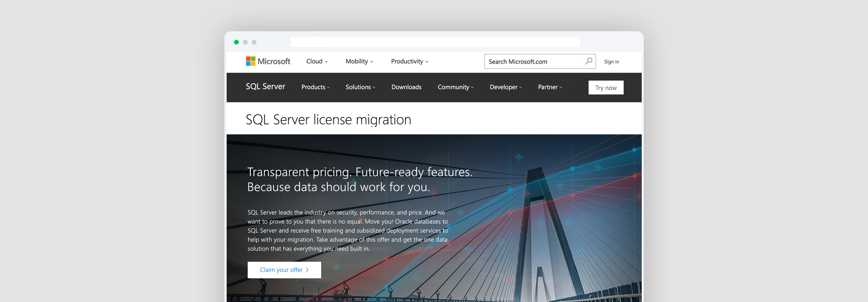Click the Claim your offer button
Screen dimensions: 868x302
[284, 270]
